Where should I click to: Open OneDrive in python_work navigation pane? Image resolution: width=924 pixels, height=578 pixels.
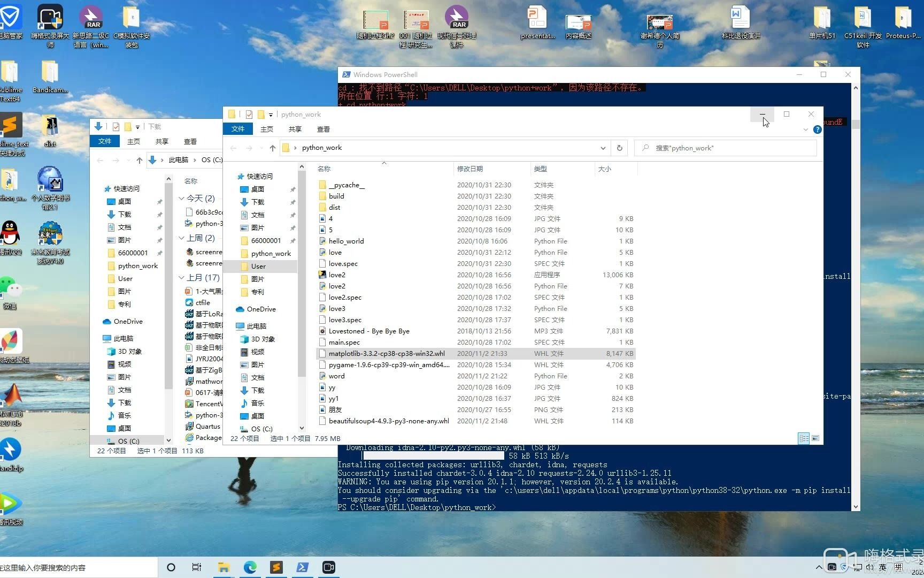point(261,309)
